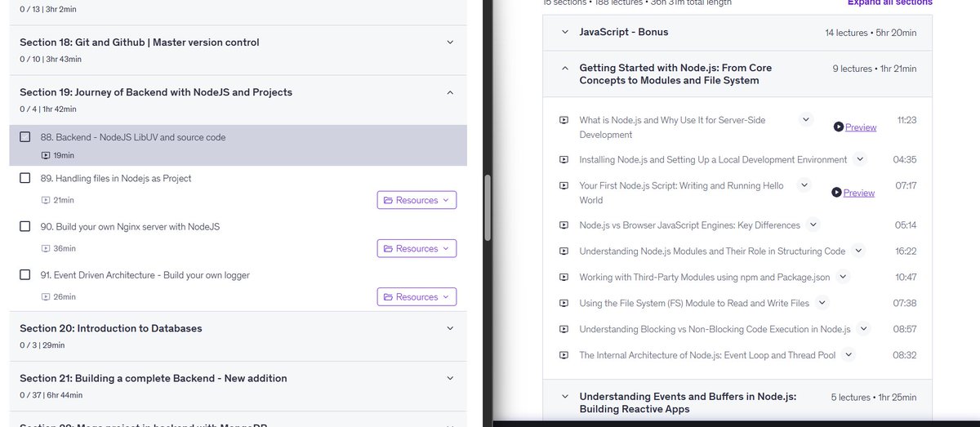
Task: Click the video icon beside 'What is Node.js and Why Use It'
Action: 563,120
